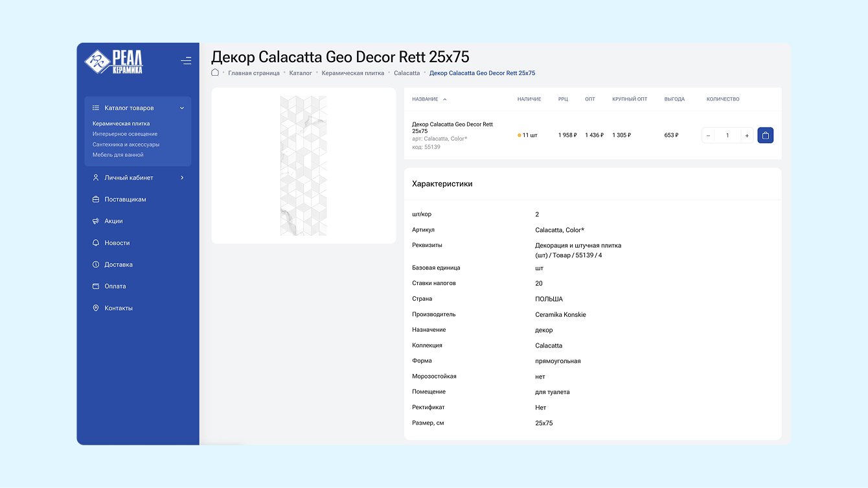Image resolution: width=868 pixels, height=488 pixels.
Task: Sort by the Название column header
Action: pyautogui.click(x=425, y=99)
